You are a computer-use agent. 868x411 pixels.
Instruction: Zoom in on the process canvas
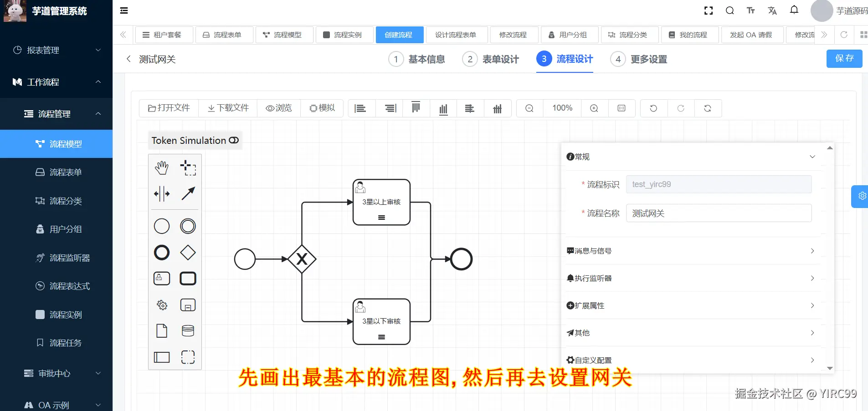(594, 108)
